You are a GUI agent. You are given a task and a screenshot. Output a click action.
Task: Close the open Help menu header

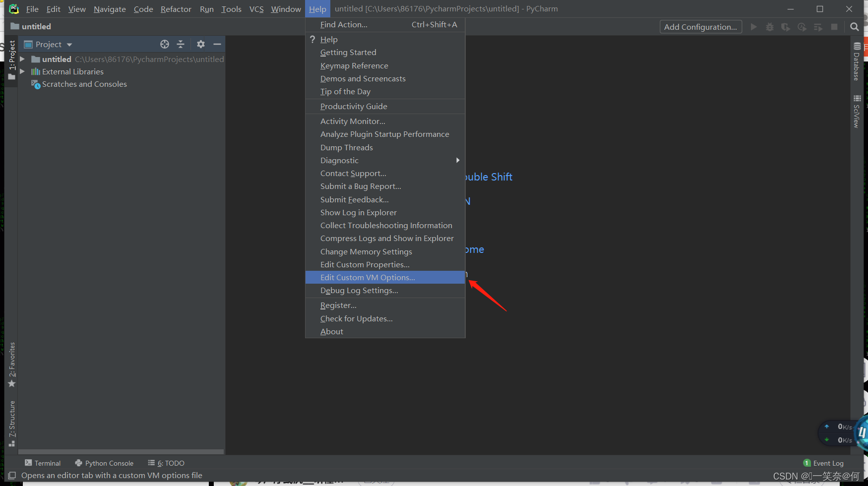tap(317, 9)
